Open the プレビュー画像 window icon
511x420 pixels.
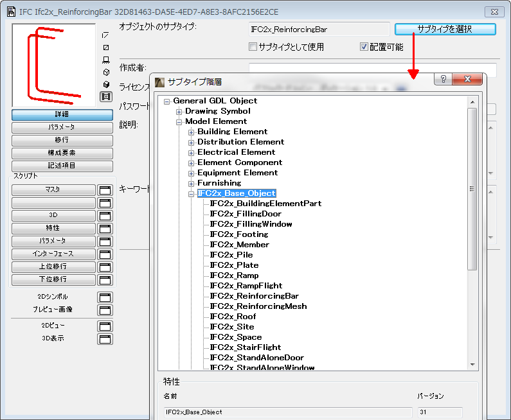pyautogui.click(x=105, y=310)
